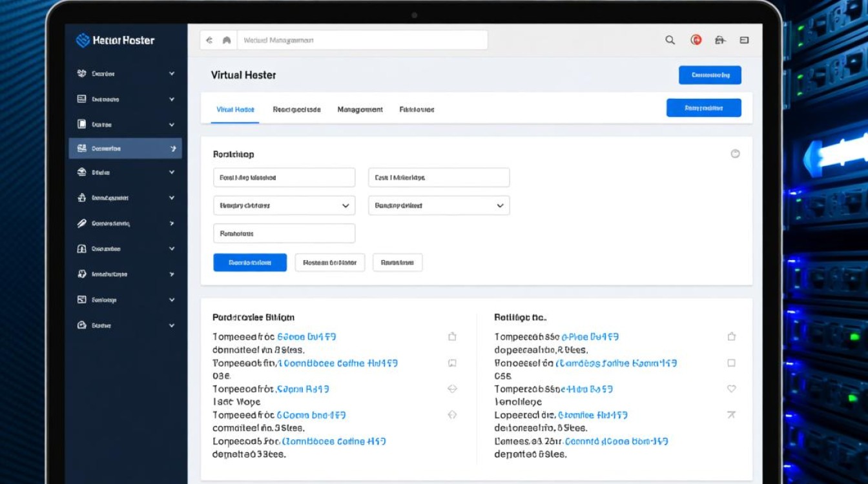The image size is (868, 484).
Task: Open the right dropdown in the form
Action: pos(439,205)
